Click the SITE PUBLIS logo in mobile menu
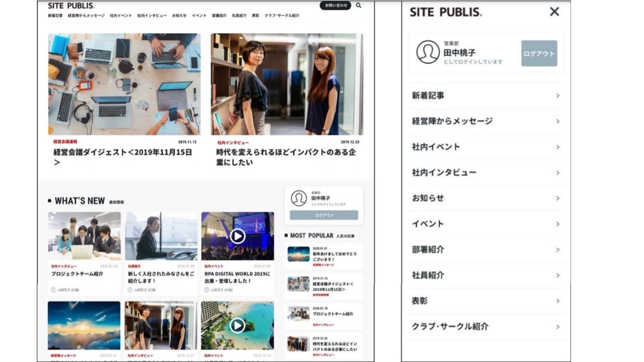The width and height of the screenshot is (644, 362). tap(445, 12)
